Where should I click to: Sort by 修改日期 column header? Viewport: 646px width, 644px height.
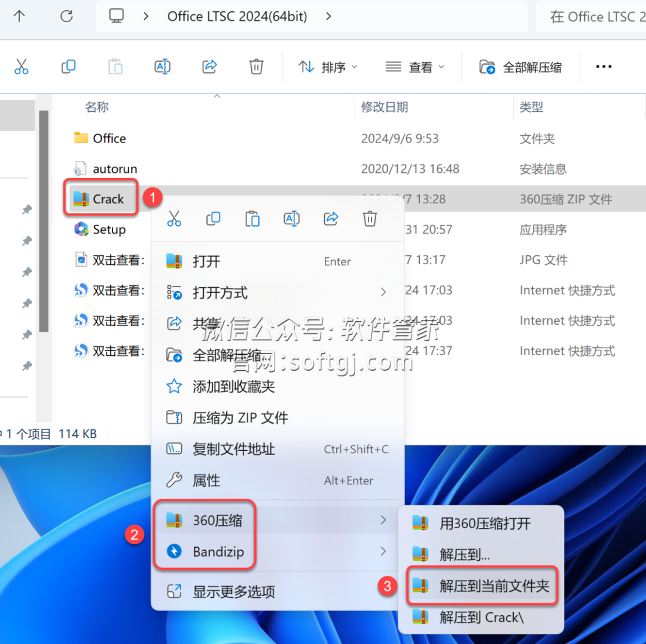[385, 107]
